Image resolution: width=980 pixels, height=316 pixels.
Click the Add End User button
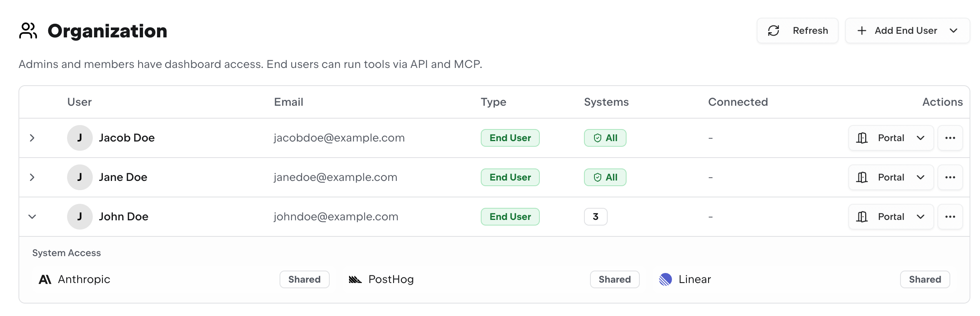pyautogui.click(x=907, y=31)
